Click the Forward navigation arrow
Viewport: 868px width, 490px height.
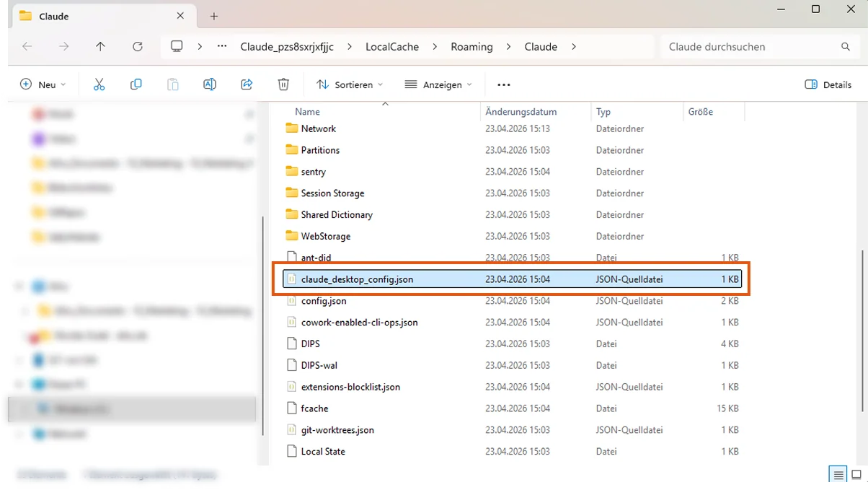[64, 47]
